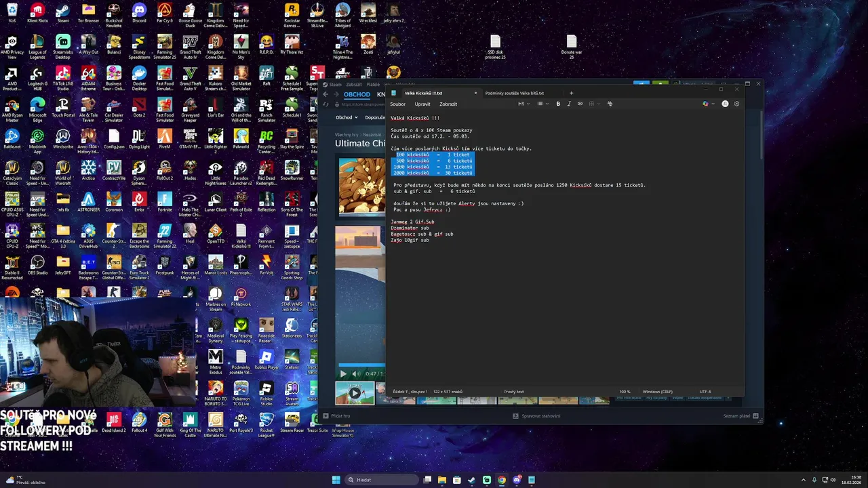Toggle bold formatting in Notepad
868x488 pixels.
pyautogui.click(x=558, y=104)
